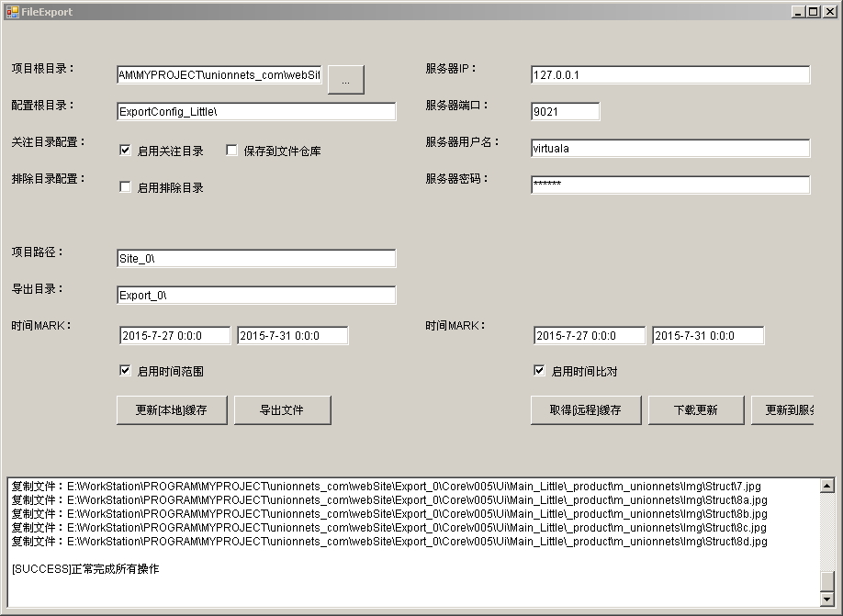The width and height of the screenshot is (843, 616).
Task: Click the log scrollbar up arrow
Action: (827, 487)
